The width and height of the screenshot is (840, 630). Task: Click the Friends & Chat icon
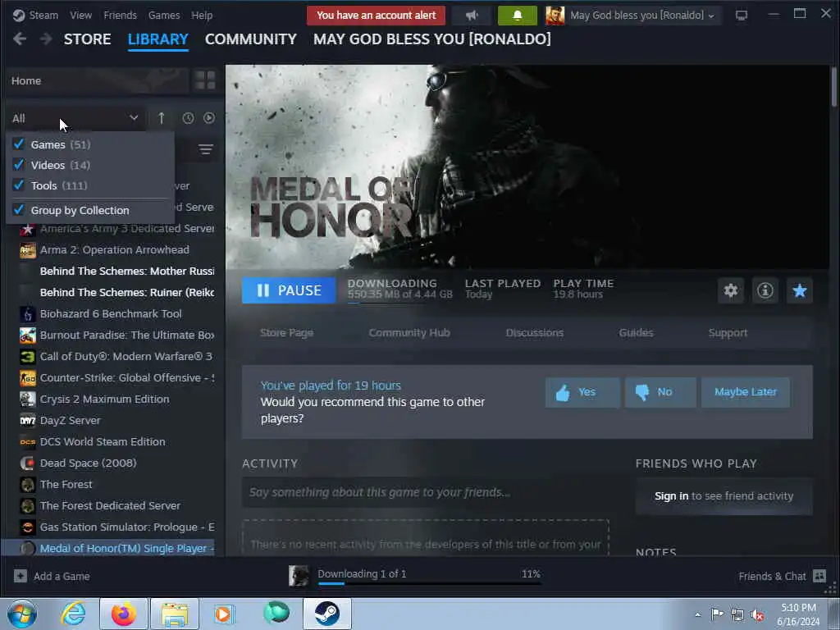[x=819, y=576]
